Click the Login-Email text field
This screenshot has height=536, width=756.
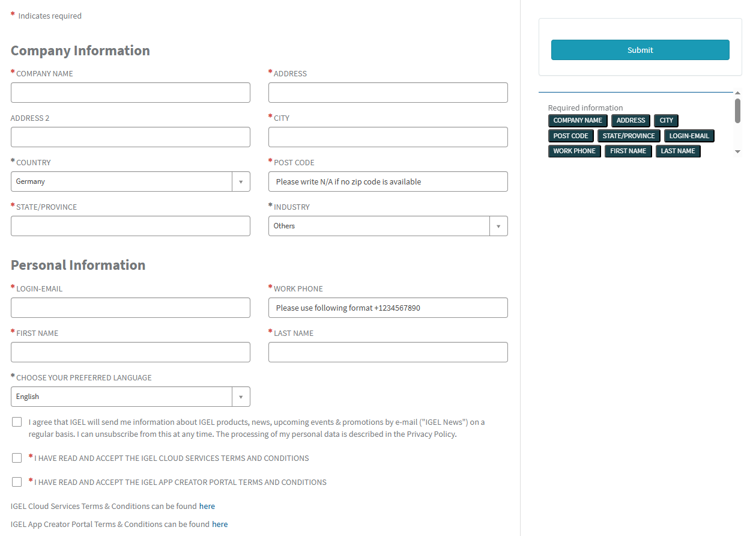point(130,308)
